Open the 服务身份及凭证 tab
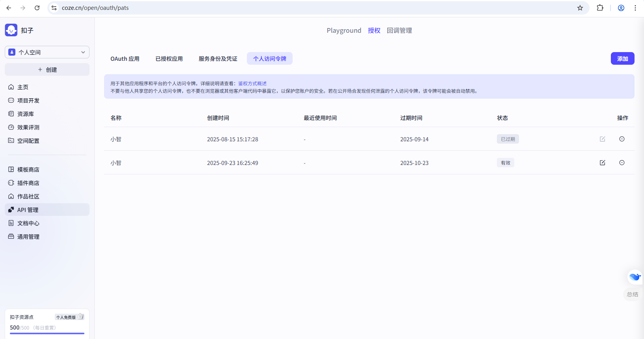The image size is (644, 339). pyautogui.click(x=218, y=58)
